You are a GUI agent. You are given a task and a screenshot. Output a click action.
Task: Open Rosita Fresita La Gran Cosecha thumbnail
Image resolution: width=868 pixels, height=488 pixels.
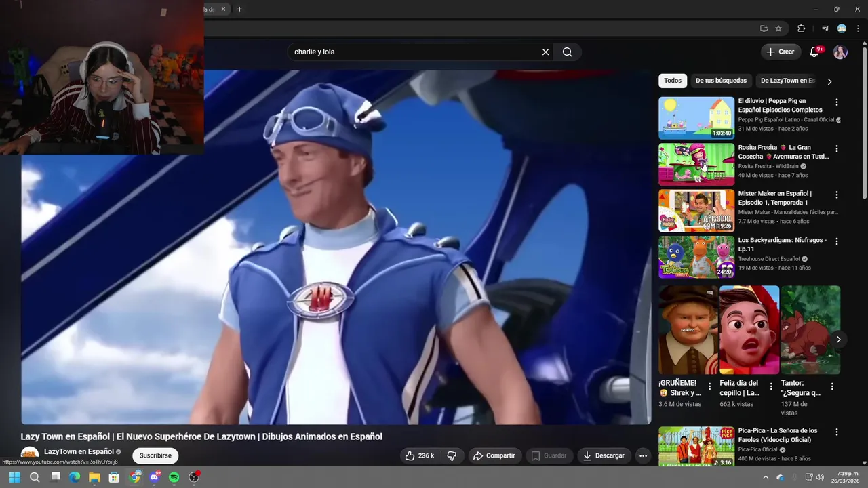696,164
